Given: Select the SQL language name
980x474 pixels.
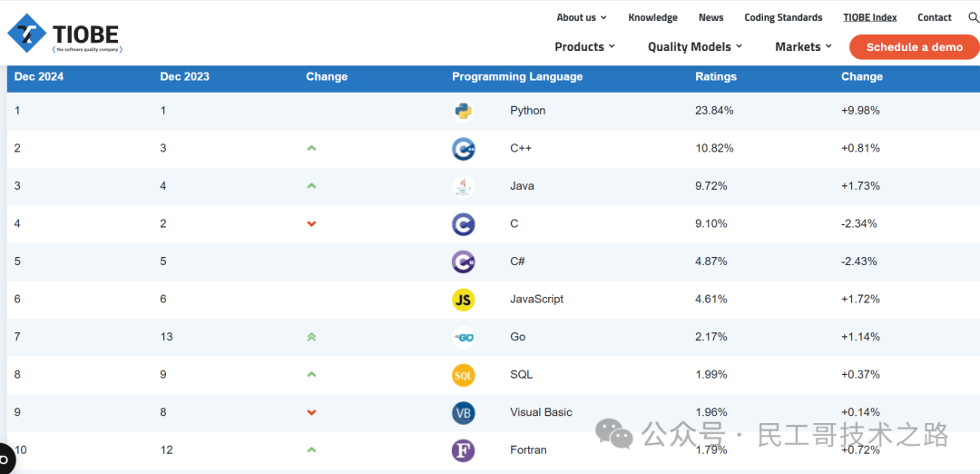Looking at the screenshot, I should pyautogui.click(x=521, y=375).
